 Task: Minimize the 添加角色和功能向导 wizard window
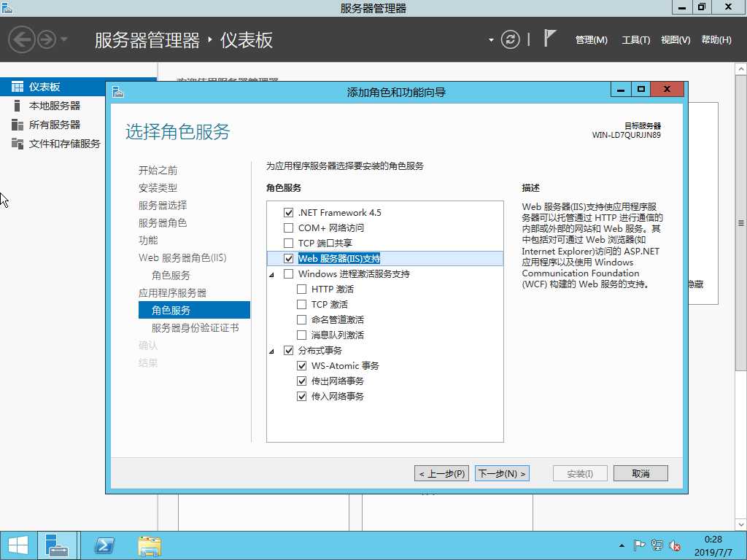point(621,89)
